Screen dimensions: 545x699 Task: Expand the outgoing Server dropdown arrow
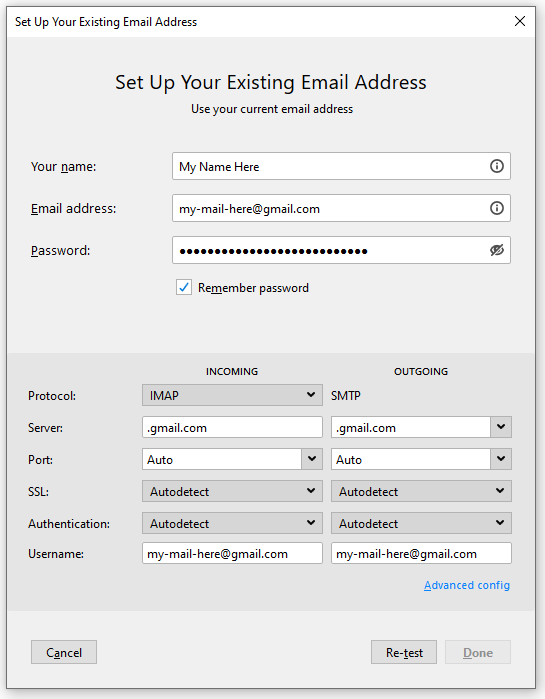click(501, 427)
